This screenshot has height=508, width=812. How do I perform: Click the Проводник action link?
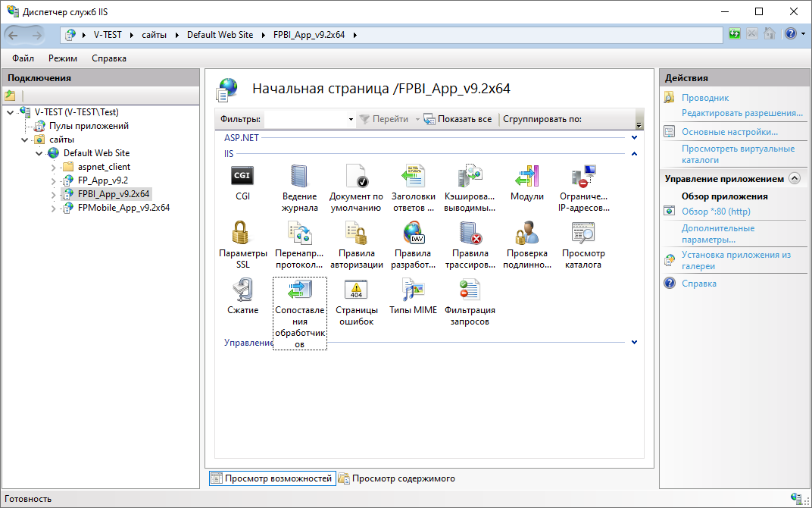(x=704, y=98)
